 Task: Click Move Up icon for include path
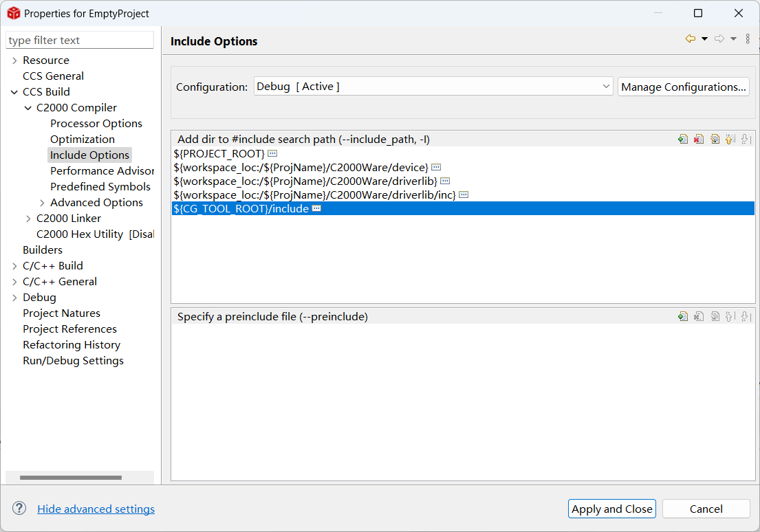[x=730, y=140]
